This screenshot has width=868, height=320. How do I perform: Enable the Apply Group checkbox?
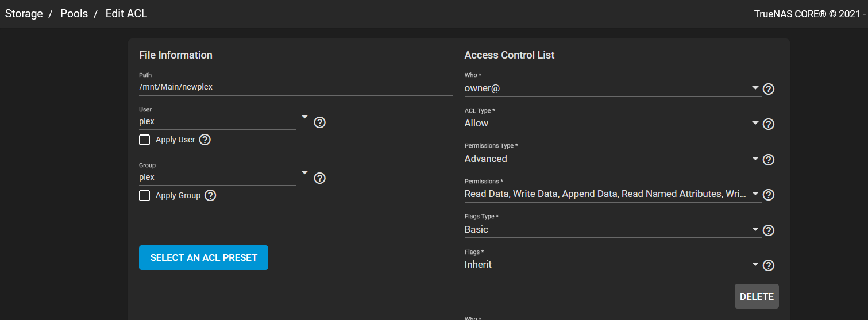click(x=144, y=195)
